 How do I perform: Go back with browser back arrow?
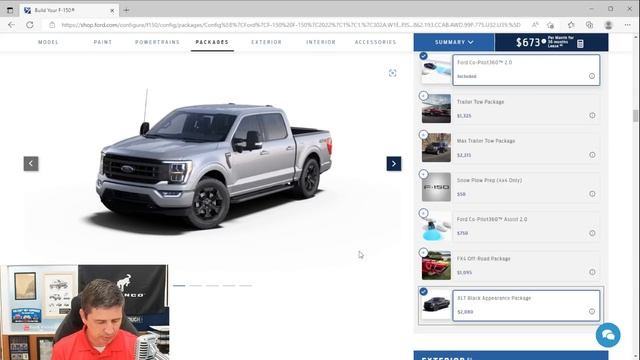tap(11, 25)
